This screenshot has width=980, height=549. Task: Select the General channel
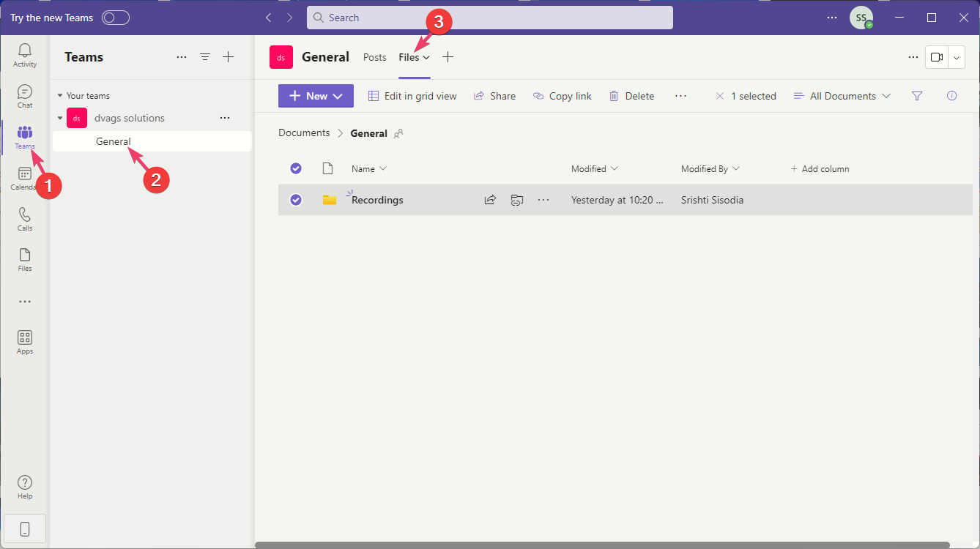click(x=152, y=141)
